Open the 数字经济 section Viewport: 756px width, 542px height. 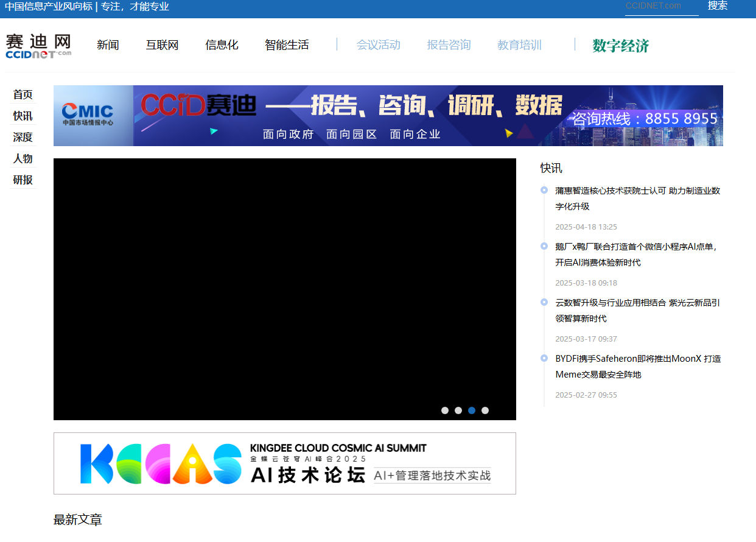[620, 45]
